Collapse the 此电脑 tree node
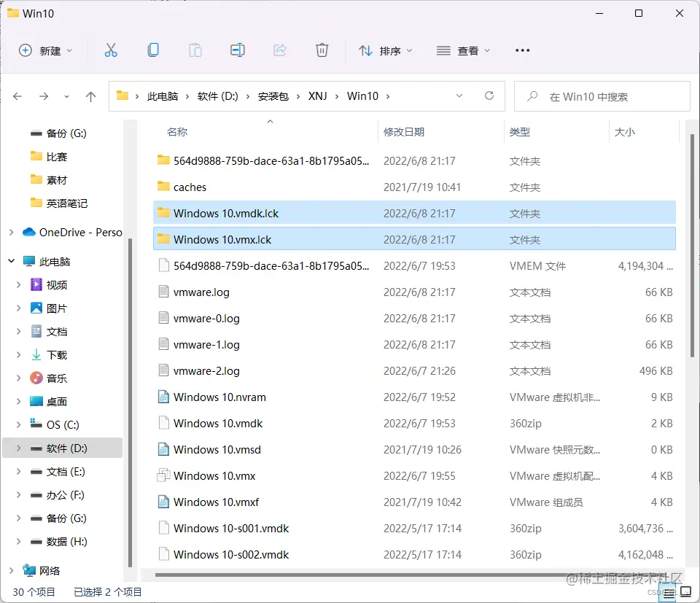The image size is (700, 603). click(x=11, y=261)
